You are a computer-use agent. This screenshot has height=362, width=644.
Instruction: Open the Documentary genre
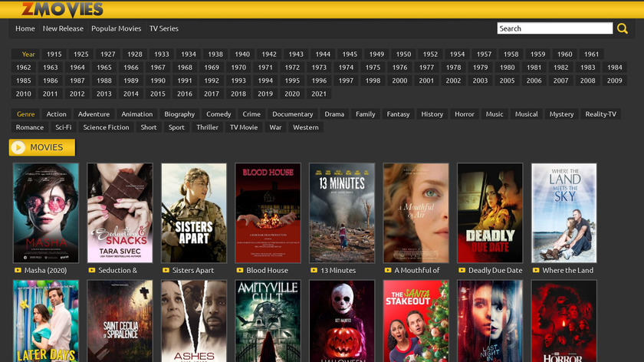(x=292, y=114)
